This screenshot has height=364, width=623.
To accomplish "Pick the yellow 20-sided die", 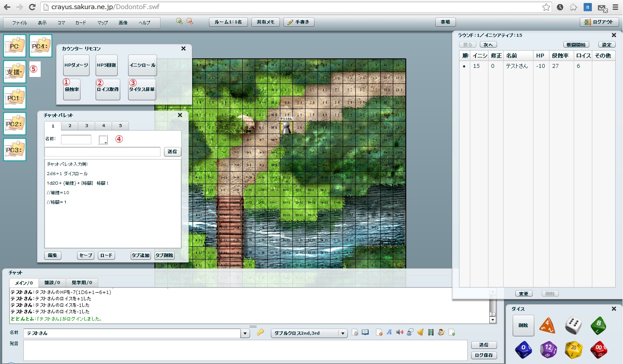I will click(574, 349).
